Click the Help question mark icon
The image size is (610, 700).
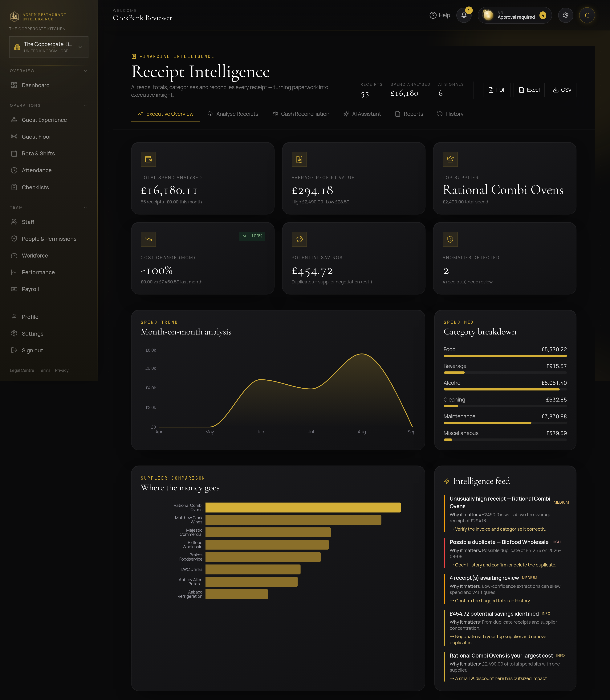[x=433, y=15]
